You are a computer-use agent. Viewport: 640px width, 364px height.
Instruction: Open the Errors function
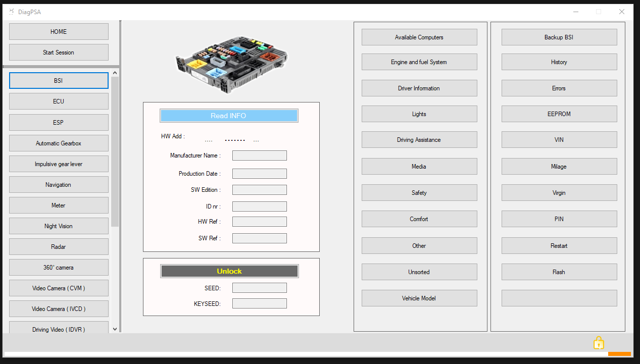click(559, 88)
